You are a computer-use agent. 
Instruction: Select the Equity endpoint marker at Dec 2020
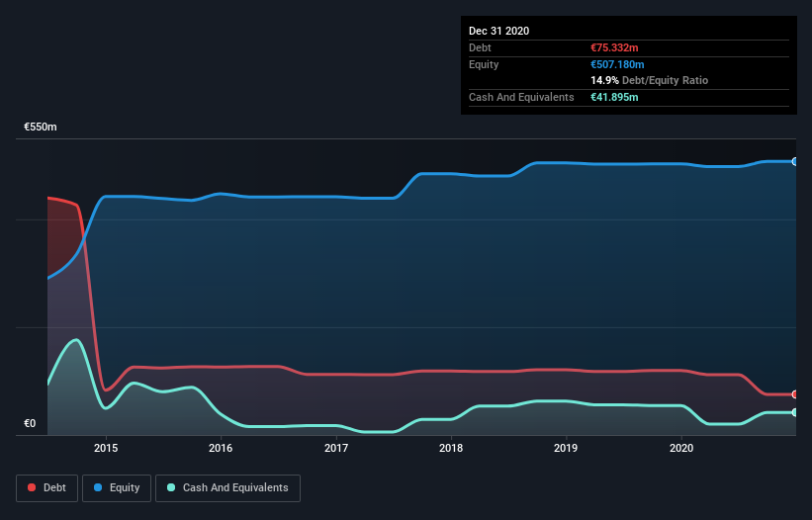click(x=794, y=162)
